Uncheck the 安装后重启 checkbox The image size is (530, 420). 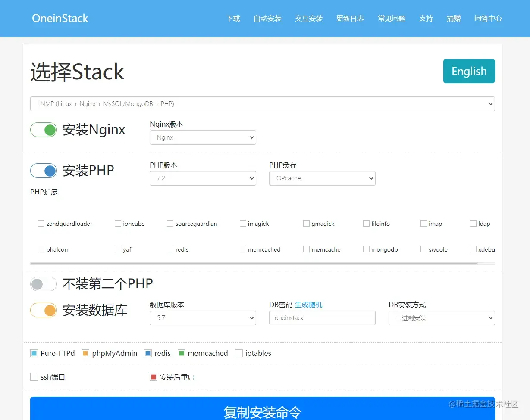[154, 377]
